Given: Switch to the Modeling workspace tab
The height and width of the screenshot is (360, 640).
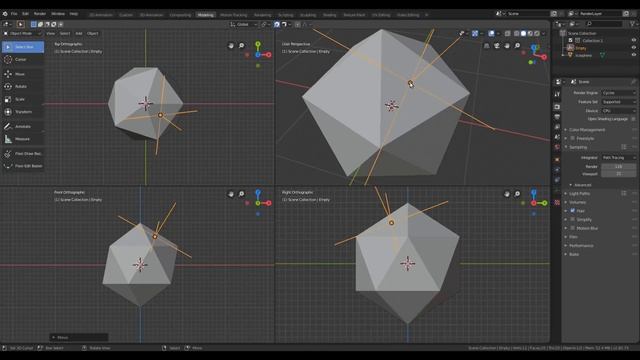Looking at the screenshot, I should [x=205, y=15].
